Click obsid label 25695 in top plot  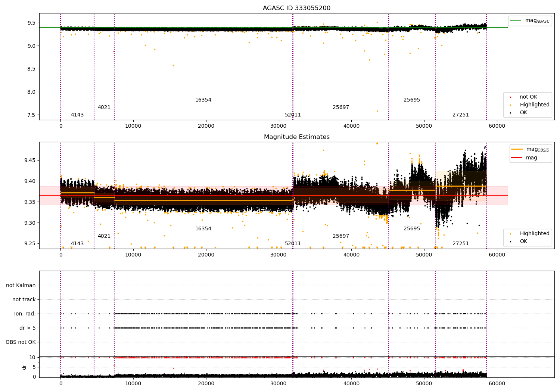coord(412,100)
